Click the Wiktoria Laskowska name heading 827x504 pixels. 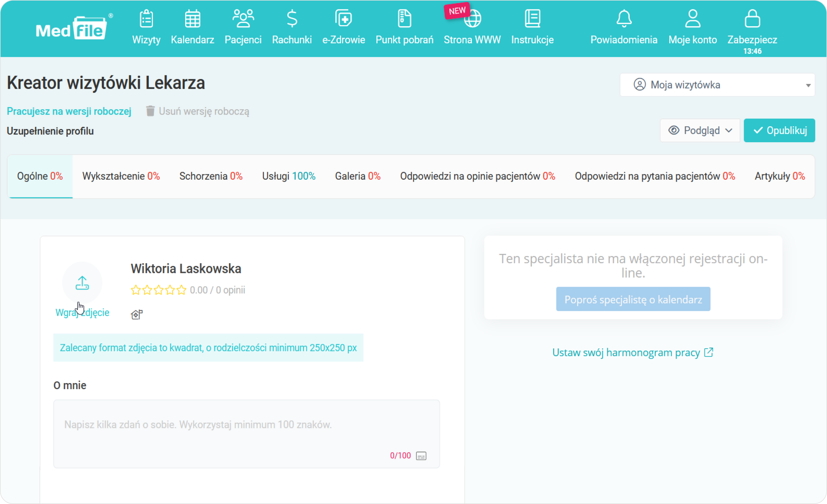point(186,268)
